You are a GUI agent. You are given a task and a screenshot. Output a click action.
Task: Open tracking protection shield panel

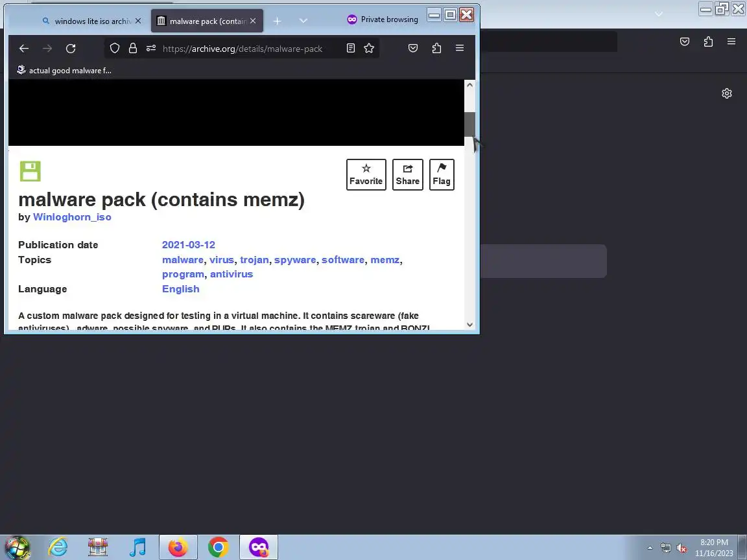tap(115, 48)
